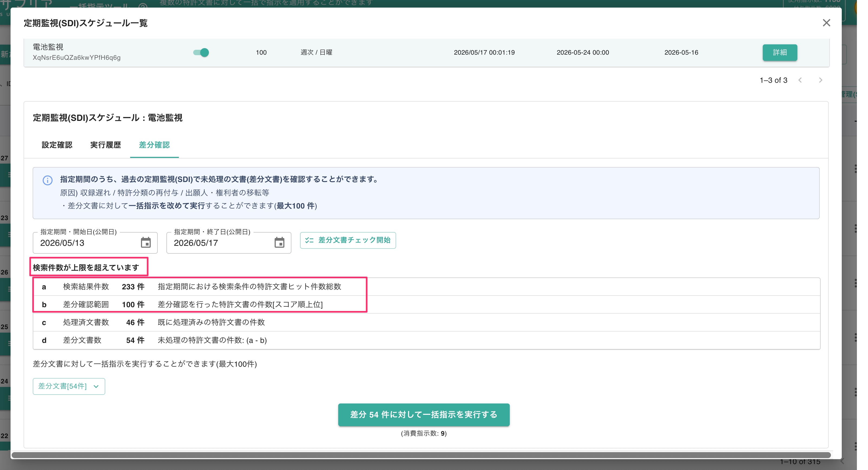Select the 差分確認 tab
Screen dimensions: 868x470
tap(154, 145)
